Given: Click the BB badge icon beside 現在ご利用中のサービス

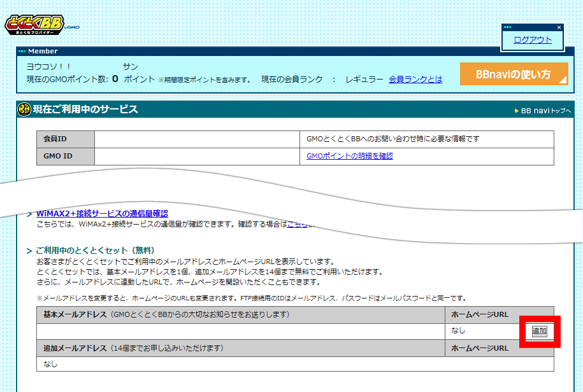Looking at the screenshot, I should point(25,109).
